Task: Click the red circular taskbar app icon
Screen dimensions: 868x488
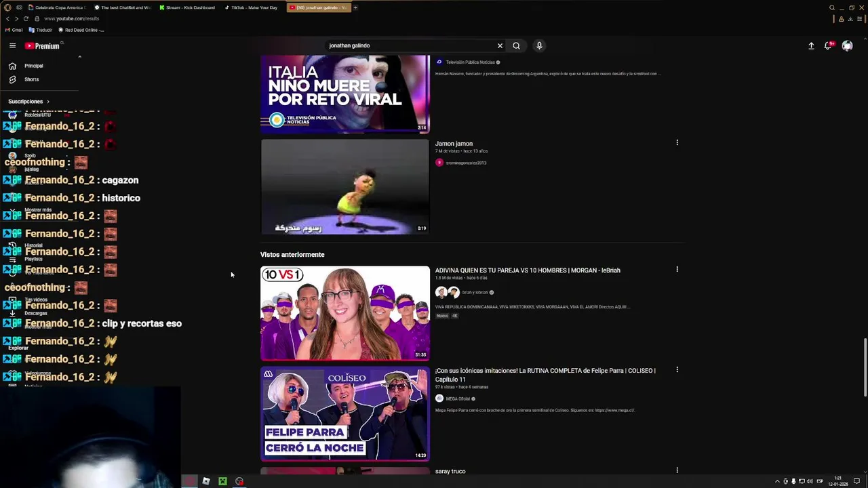Action: 239,481
